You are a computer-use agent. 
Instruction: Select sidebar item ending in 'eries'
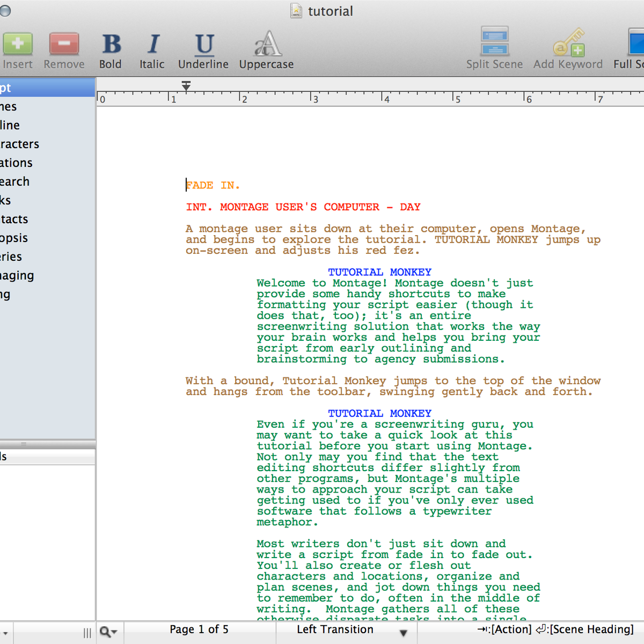click(x=48, y=257)
